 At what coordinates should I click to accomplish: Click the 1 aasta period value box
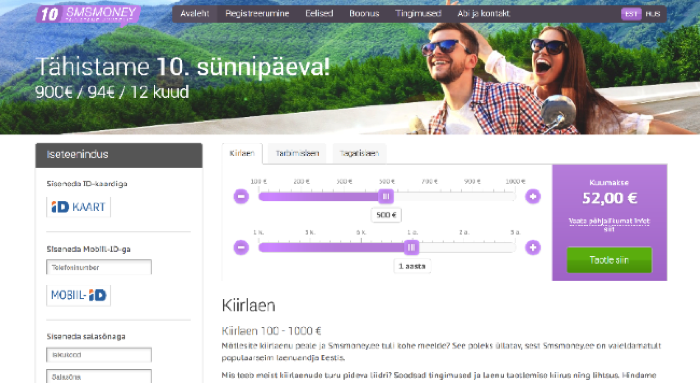tap(412, 266)
